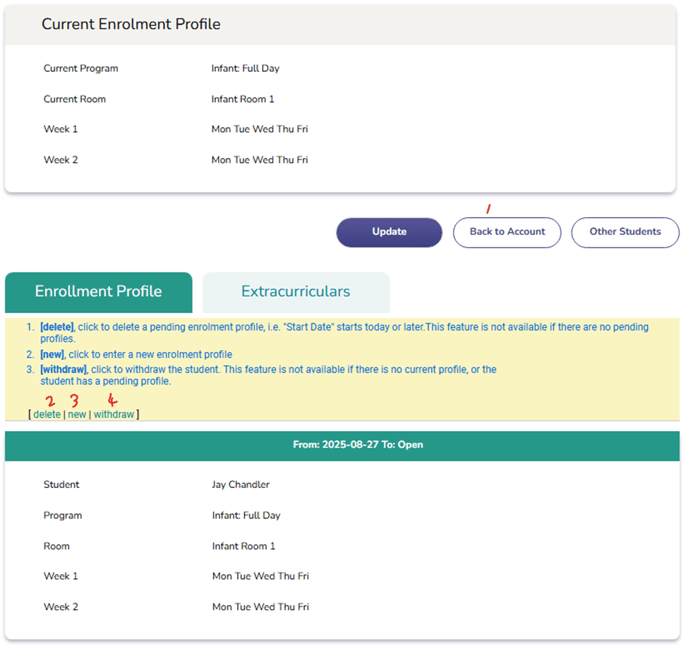Open the Other Students page
Screen dimensions: 688x646
point(625,232)
